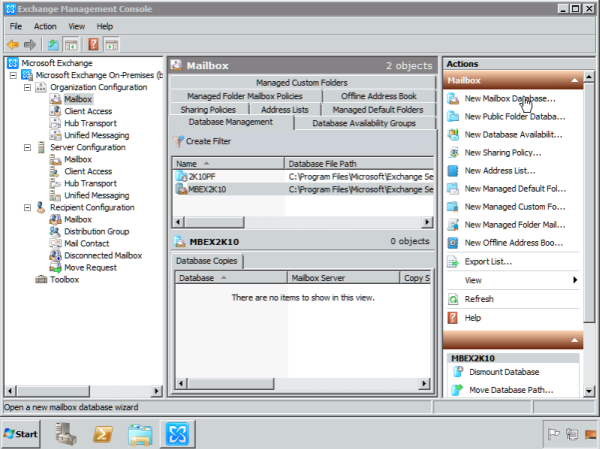Switch to the Managed Folder Mailbox Policies tab
Screen dimensions: 600x449
(245, 96)
